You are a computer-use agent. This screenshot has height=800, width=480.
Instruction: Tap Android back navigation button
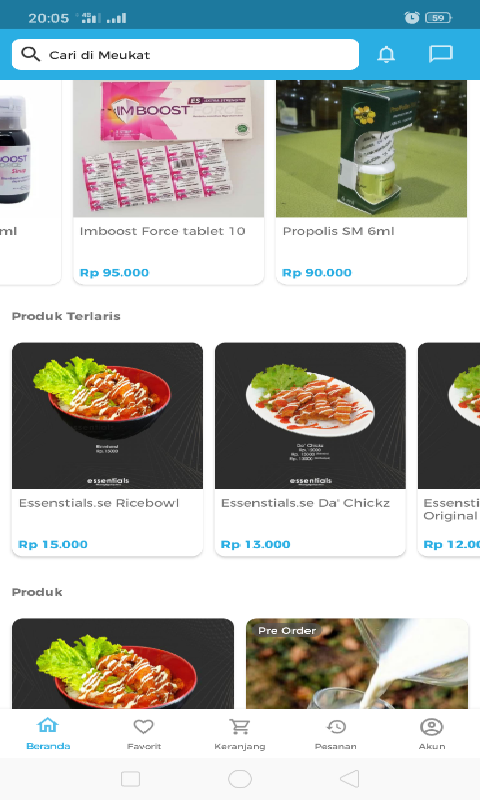pos(350,779)
